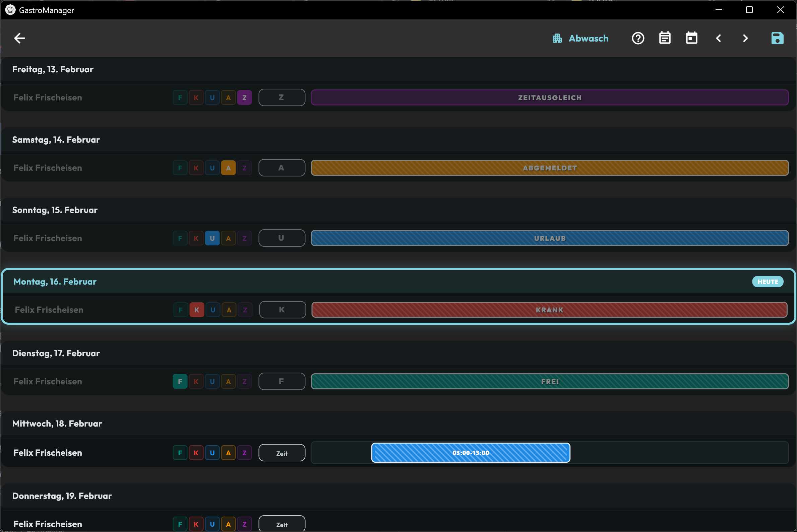Toggle the Z (Zeitausgleich) status for Freitag
Screen dimensions: 797x532
click(245, 97)
